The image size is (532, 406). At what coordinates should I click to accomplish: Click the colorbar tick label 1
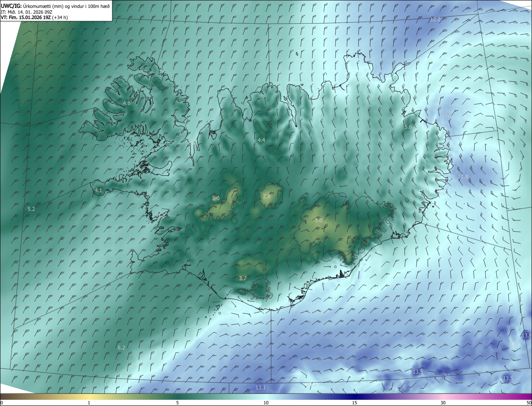coord(89,403)
